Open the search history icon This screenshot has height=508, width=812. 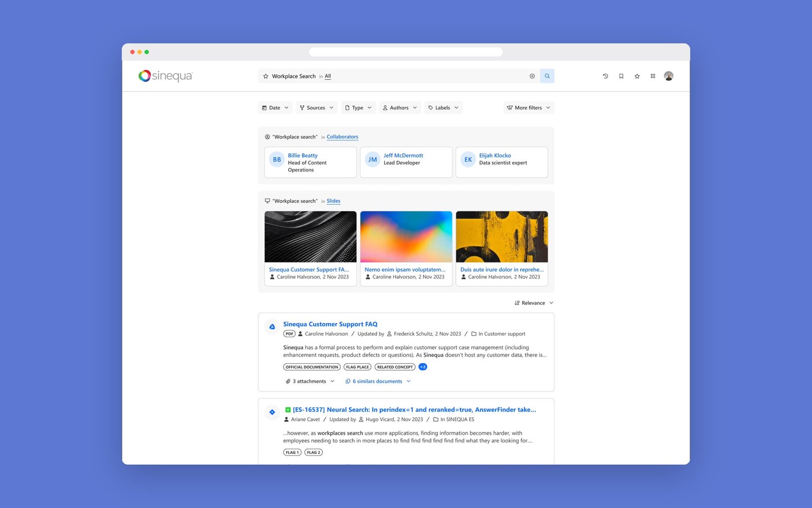(x=605, y=76)
